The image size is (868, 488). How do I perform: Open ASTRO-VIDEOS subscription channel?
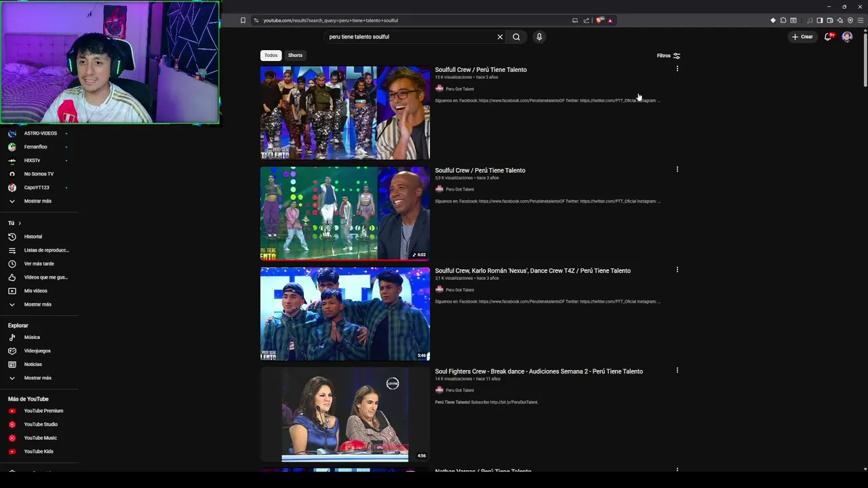coord(41,134)
